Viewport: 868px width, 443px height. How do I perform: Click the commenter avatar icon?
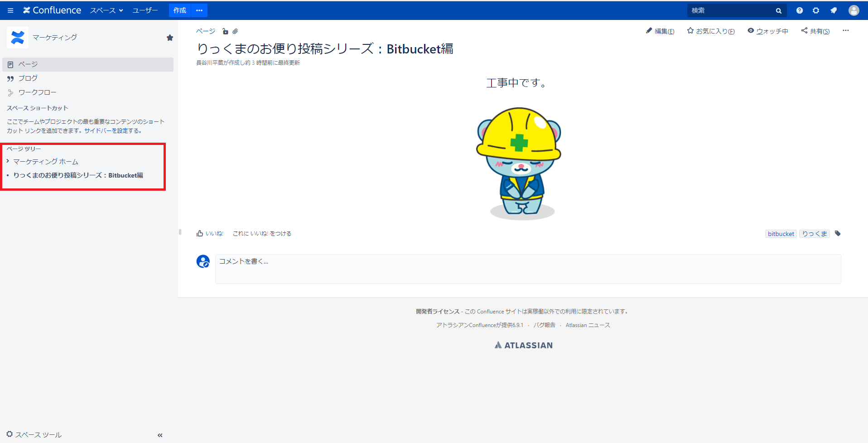pos(203,261)
